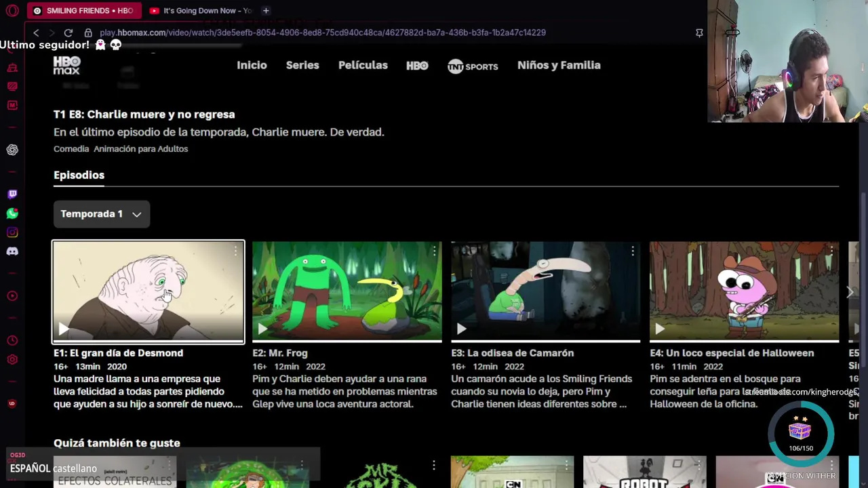The image size is (868, 488).
Task: Switch to It's Going Down Now YouTube tab
Action: point(200,10)
